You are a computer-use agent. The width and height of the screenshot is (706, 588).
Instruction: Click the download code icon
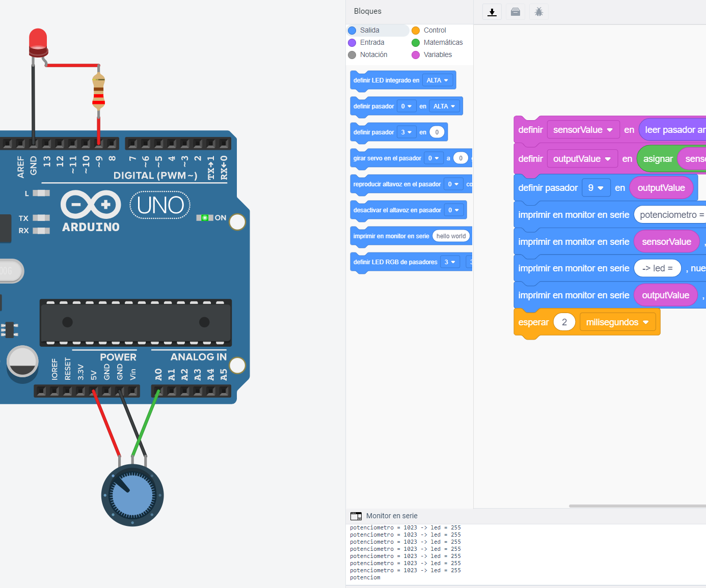[492, 12]
